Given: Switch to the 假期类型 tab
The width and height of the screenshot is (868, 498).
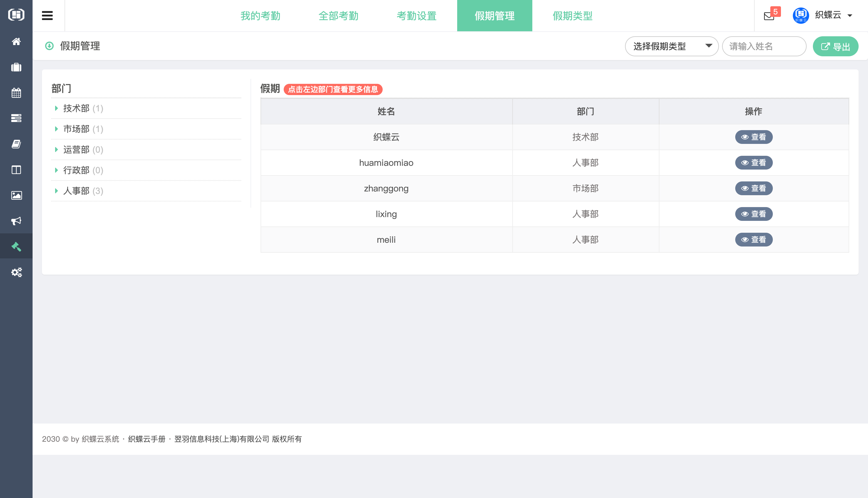Looking at the screenshot, I should [x=572, y=16].
